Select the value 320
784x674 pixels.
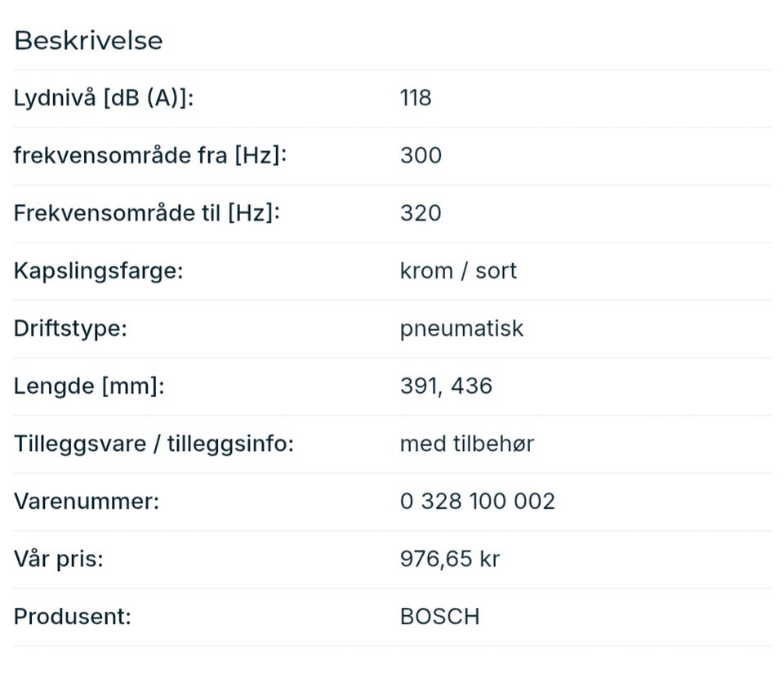421,212
